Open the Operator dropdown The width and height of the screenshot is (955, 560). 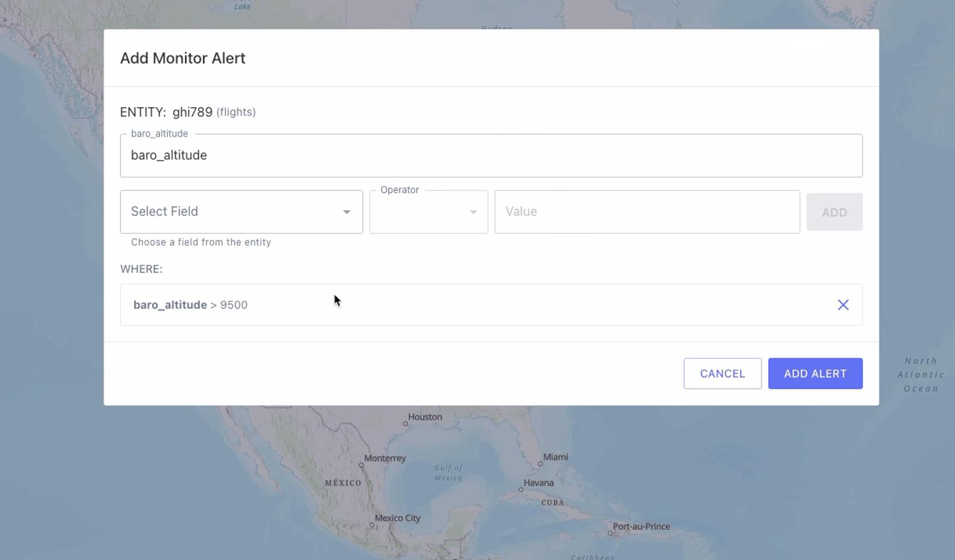pos(428,212)
